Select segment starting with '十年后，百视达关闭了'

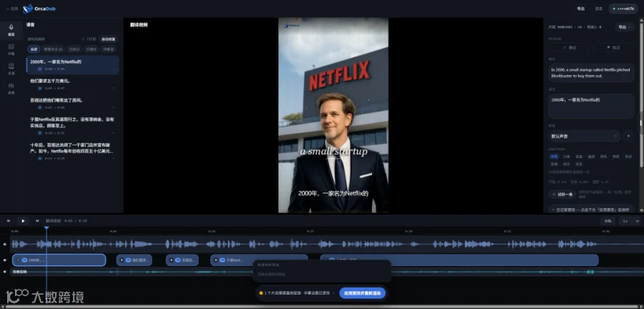coord(73,151)
